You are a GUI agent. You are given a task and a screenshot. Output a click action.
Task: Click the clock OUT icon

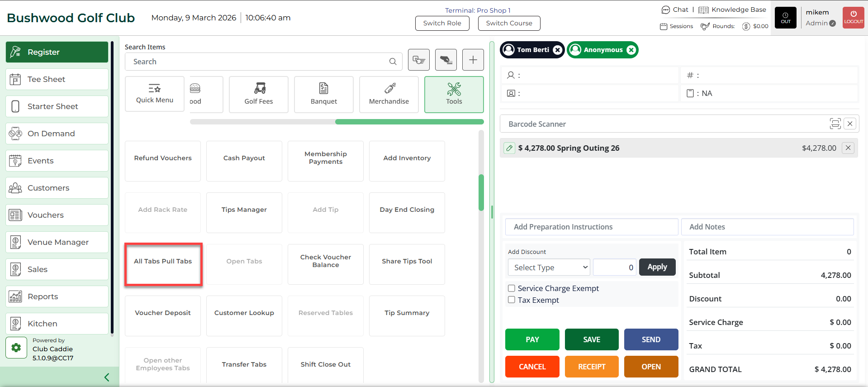click(785, 18)
